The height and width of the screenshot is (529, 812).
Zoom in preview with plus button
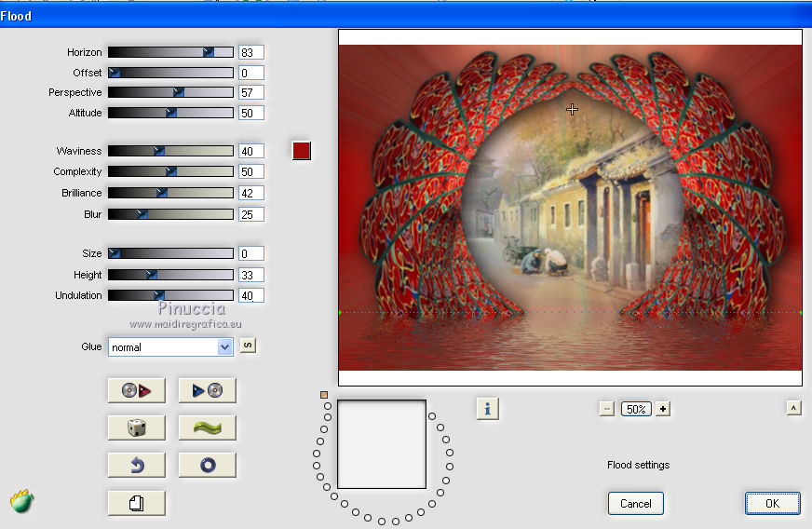(x=663, y=409)
